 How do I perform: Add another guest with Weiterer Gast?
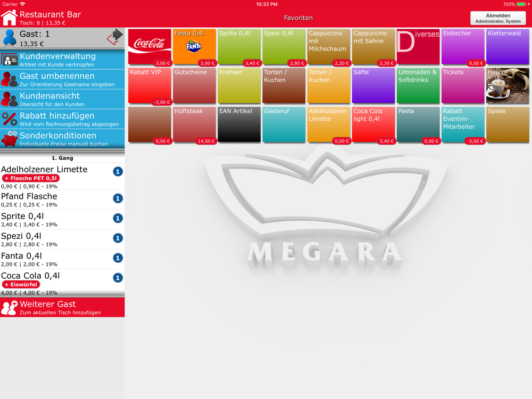62,307
